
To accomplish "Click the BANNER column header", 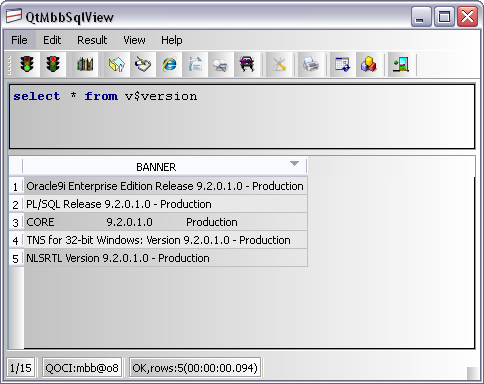I will (x=165, y=166).
